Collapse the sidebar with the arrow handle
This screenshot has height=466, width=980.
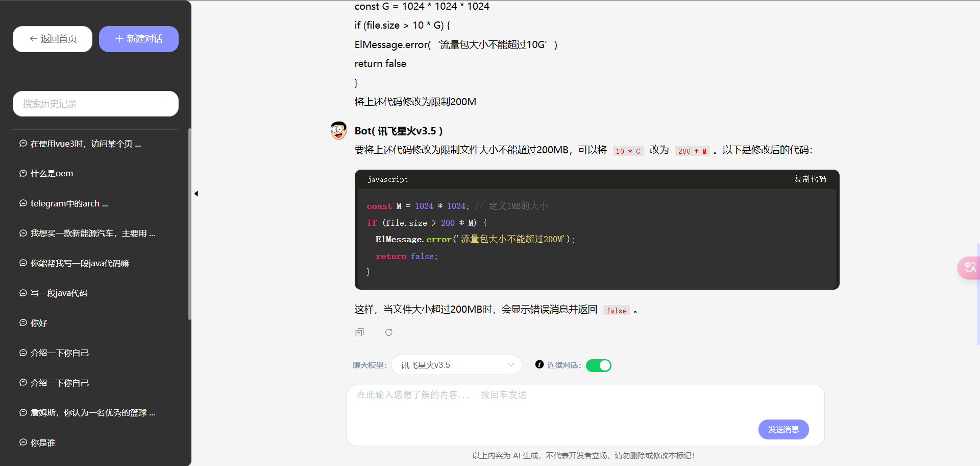[196, 194]
